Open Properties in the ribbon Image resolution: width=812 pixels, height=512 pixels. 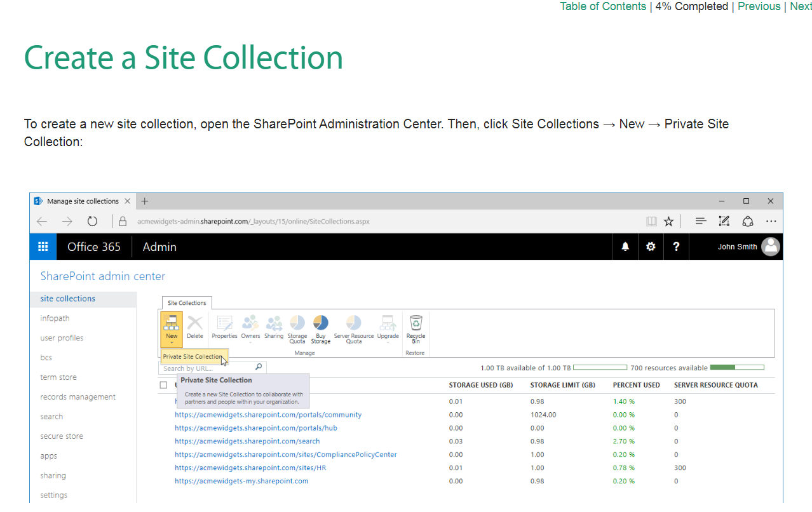pyautogui.click(x=224, y=328)
